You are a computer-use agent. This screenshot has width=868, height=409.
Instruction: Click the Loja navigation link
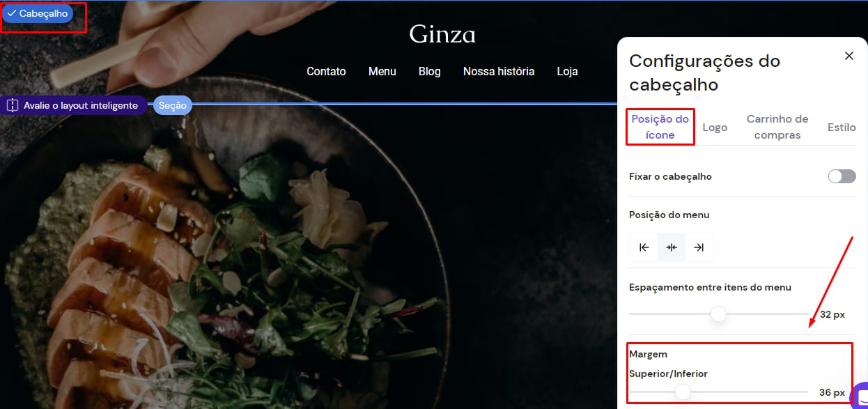coord(567,71)
